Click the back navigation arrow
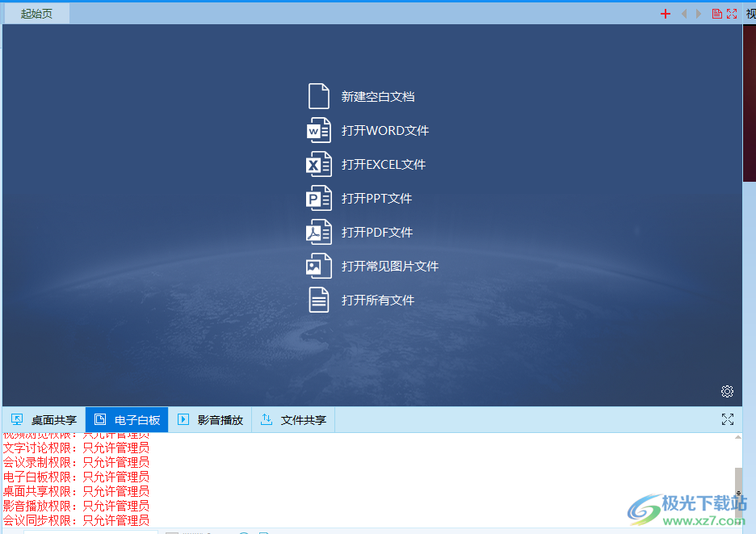 684,13
